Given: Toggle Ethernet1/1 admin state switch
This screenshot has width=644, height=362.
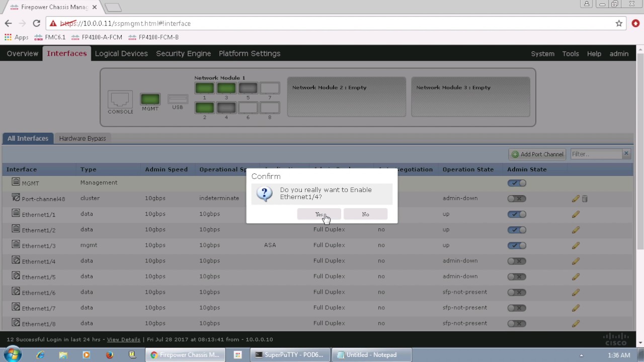Looking at the screenshot, I should coord(517,214).
